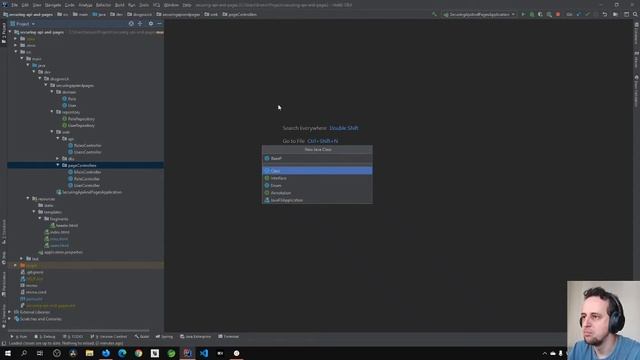Open the Version Control tab
Image resolution: width=640 pixels, height=360 pixels.
(109, 337)
